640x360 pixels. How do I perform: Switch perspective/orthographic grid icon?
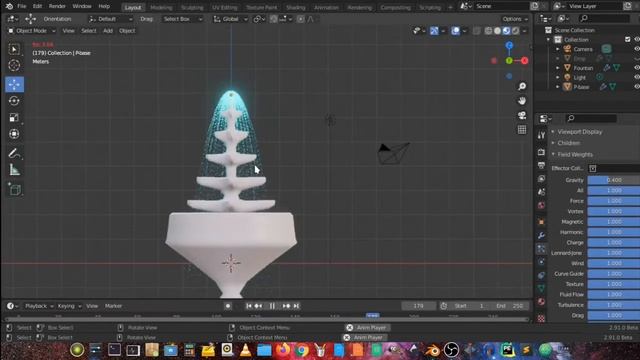pos(522,130)
